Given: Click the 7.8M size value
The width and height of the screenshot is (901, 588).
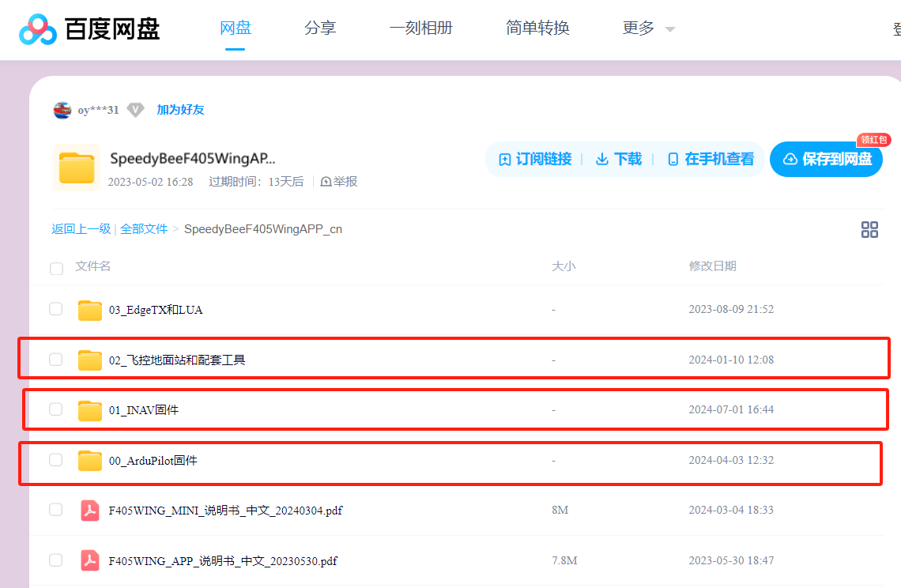Looking at the screenshot, I should pos(564,560).
